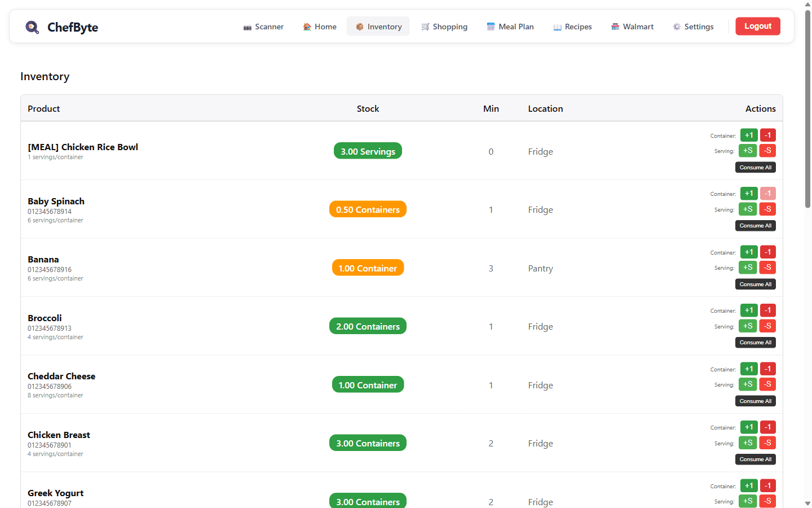Click the ChefByte magnifier logo
This screenshot has width=812, height=508.
pos(32,27)
